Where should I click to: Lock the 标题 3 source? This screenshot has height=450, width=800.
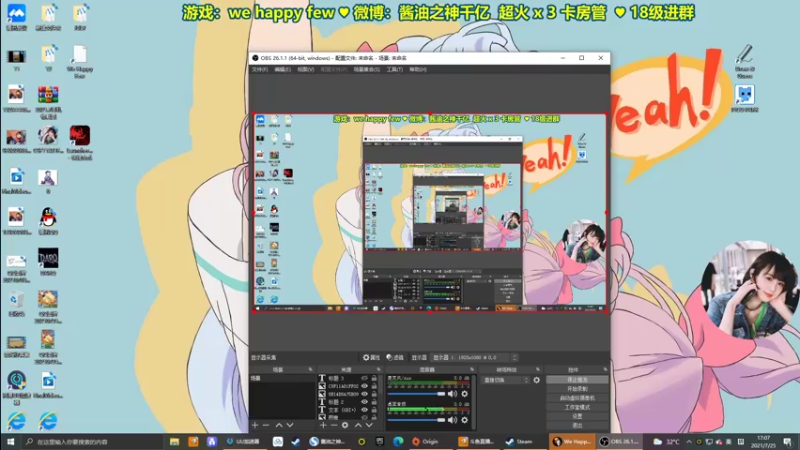(x=374, y=379)
